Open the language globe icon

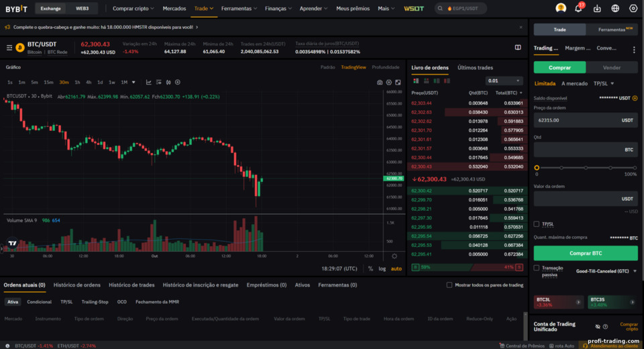coord(615,8)
